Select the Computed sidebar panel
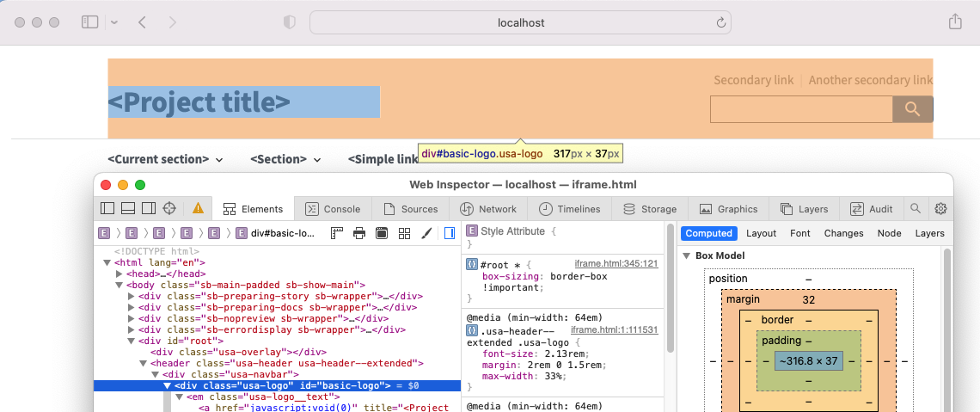Image resolution: width=980 pixels, height=412 pixels. [708, 233]
